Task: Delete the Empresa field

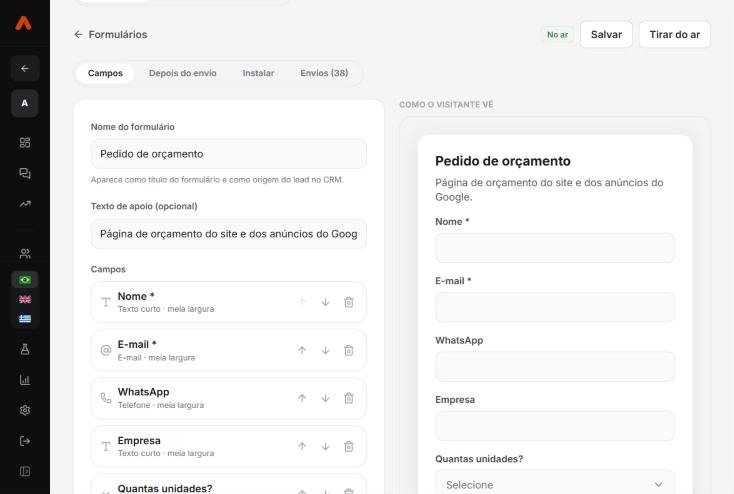Action: click(x=349, y=446)
